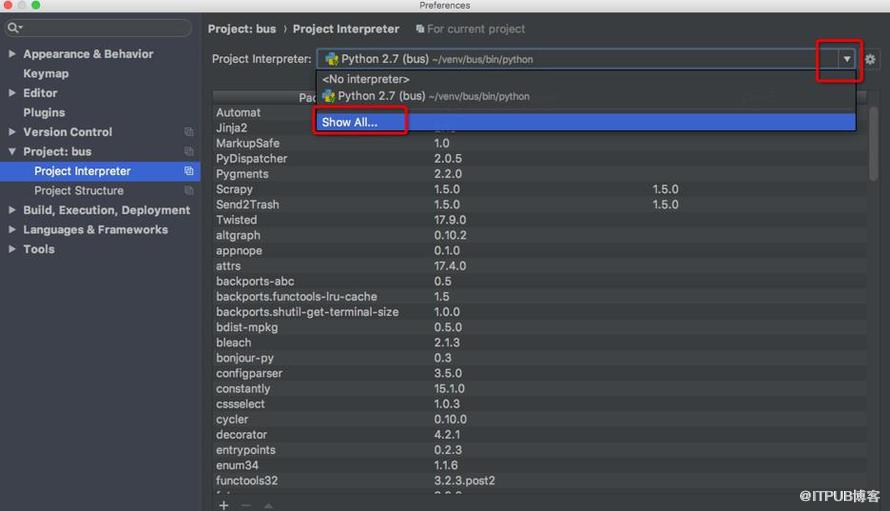Image resolution: width=890 pixels, height=511 pixels.
Task: Click Python icon in the interpreter combo box
Action: point(331,59)
